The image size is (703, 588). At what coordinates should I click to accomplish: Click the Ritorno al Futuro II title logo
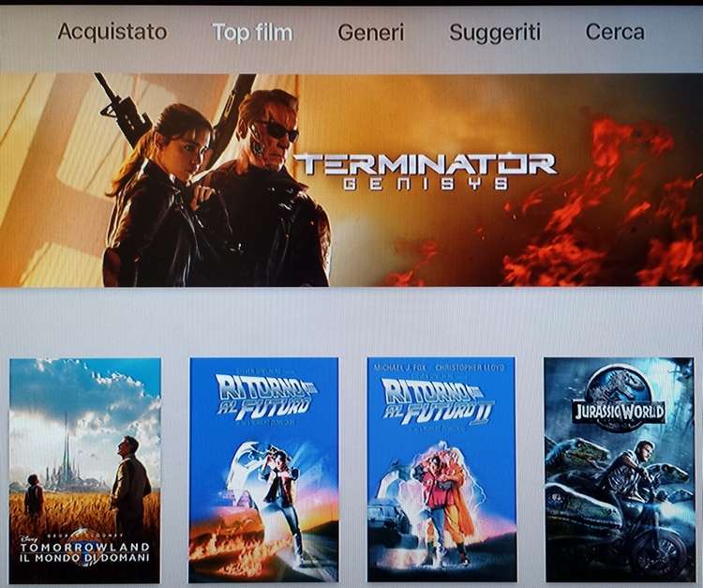(x=438, y=401)
